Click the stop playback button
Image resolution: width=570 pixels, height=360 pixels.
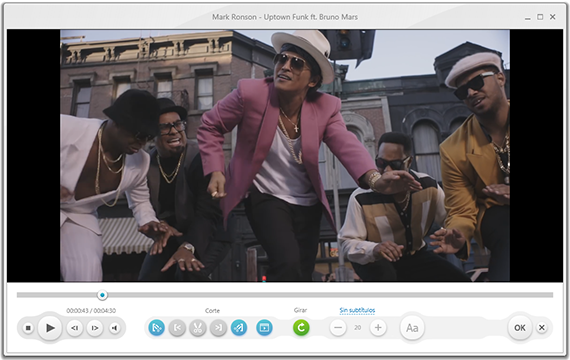point(28,328)
